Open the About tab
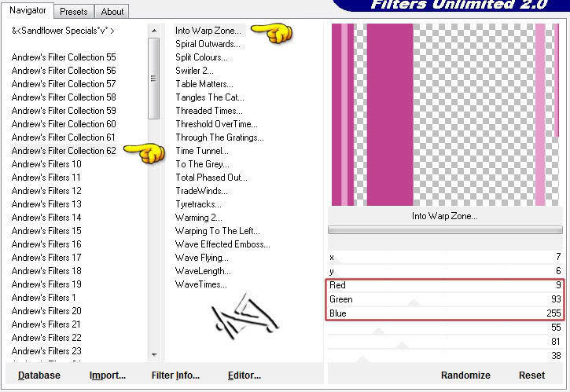Screen dimensions: 570x392 112,12
